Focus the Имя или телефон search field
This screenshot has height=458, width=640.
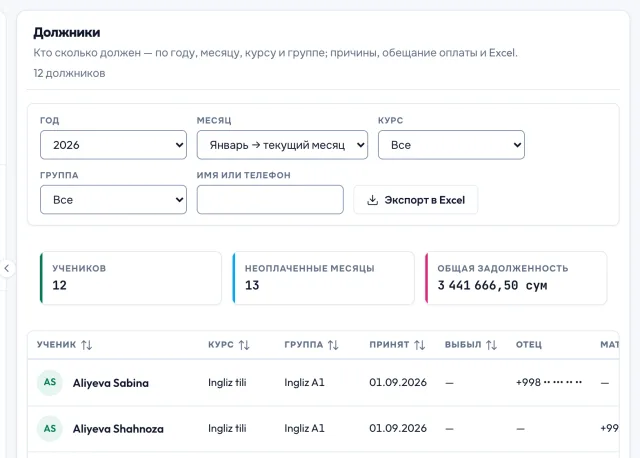click(x=270, y=200)
